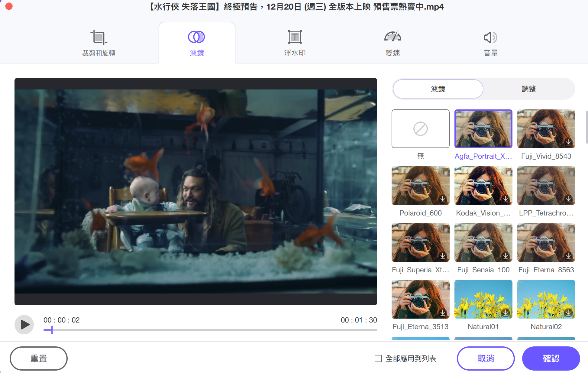Click the playback progress slider handle
This screenshot has width=588, height=373.
52,330
